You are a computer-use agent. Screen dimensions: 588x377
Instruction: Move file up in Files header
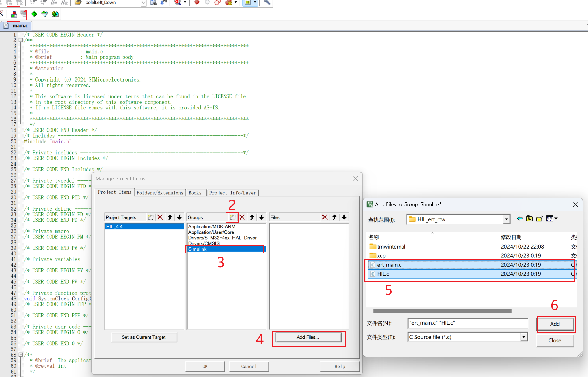pyautogui.click(x=334, y=217)
